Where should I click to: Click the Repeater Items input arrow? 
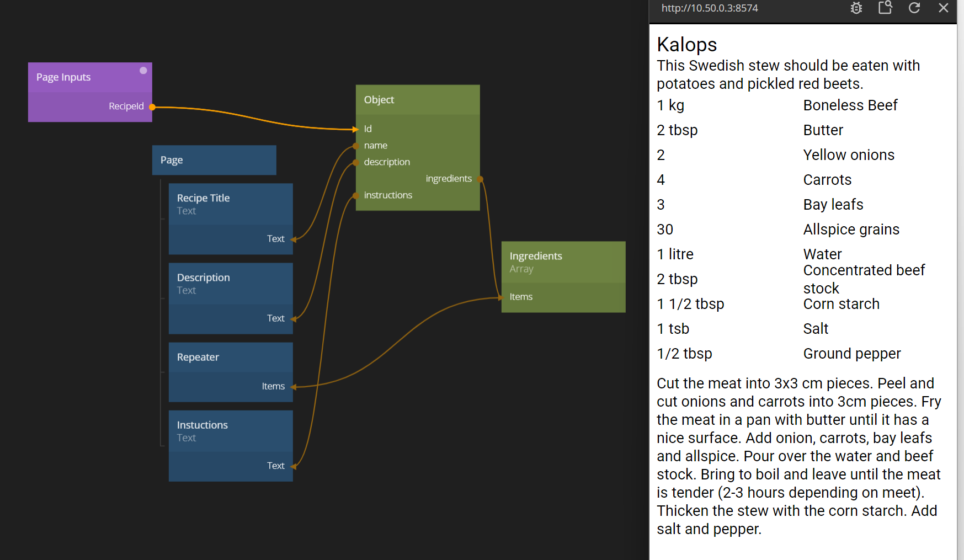(x=294, y=387)
